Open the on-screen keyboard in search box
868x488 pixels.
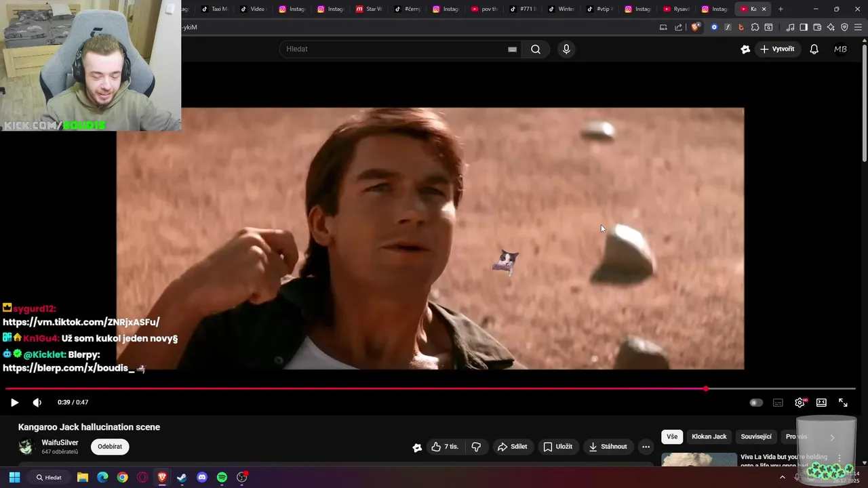pos(512,49)
